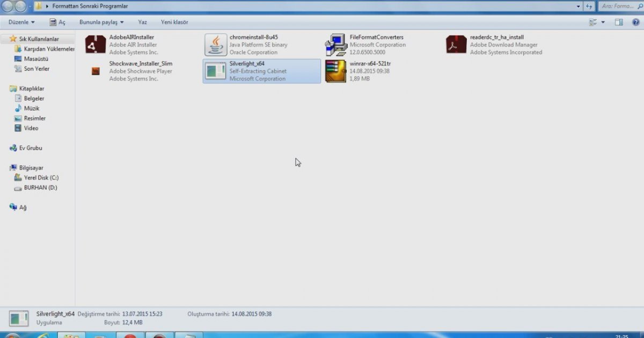Click the Ağ network icon
644x338 pixels.
pyautogui.click(x=13, y=207)
